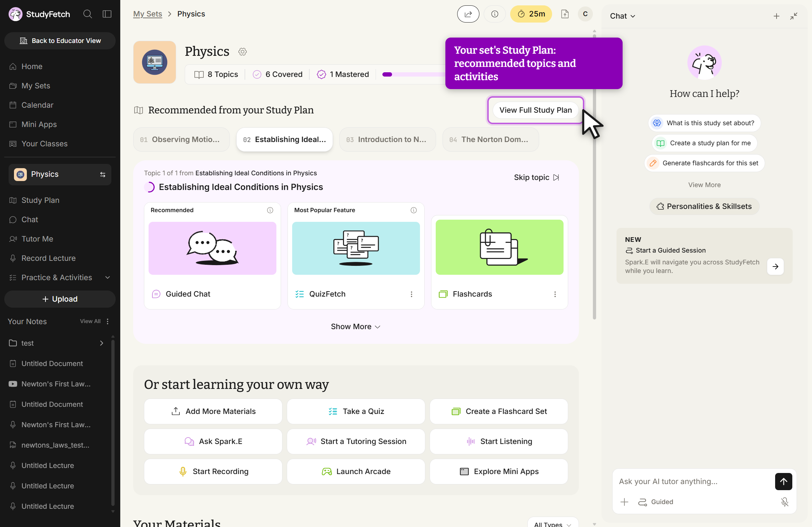Click Back to Educator View button
The image size is (812, 527).
[x=60, y=41]
